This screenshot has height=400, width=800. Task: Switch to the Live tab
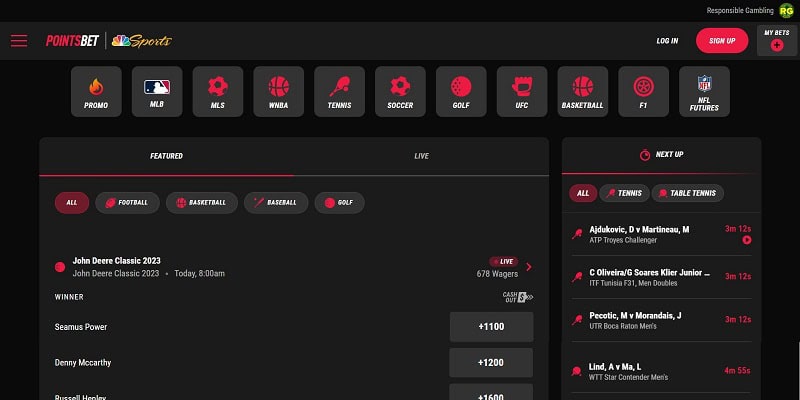tap(421, 156)
